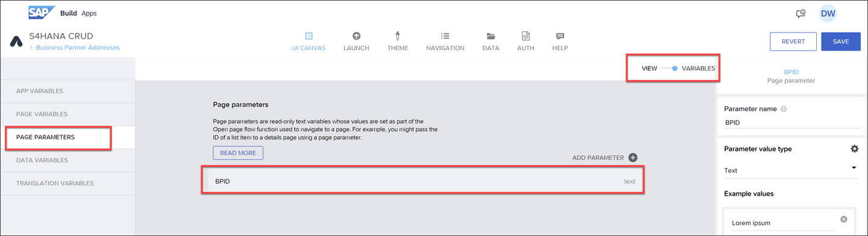Open the Text value type dropdown
This screenshot has width=868, height=236.
coord(791,170)
